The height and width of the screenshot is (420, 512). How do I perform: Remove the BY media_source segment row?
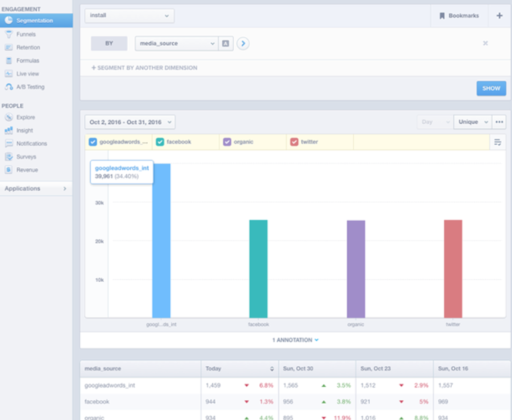coord(485,43)
